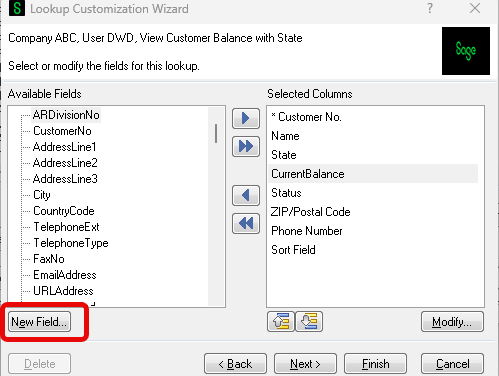Select City in Available Fields
Screen dimensions: 499x376
(x=42, y=195)
